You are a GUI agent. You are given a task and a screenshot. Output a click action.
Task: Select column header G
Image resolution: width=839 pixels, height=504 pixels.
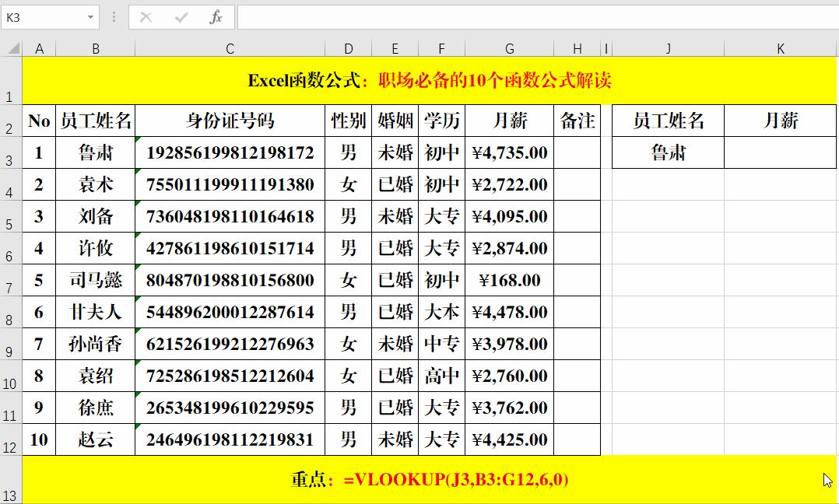509,47
